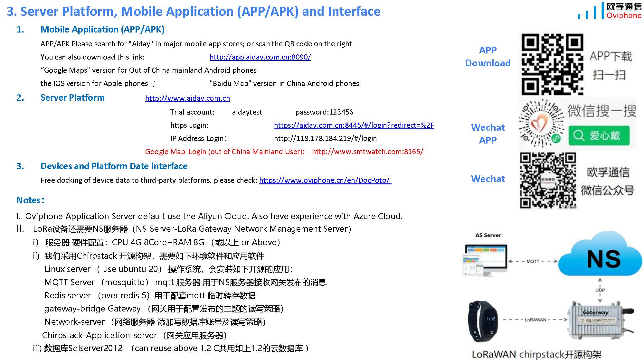Click the Trial account: label
644x362 pixels.
coord(192,112)
